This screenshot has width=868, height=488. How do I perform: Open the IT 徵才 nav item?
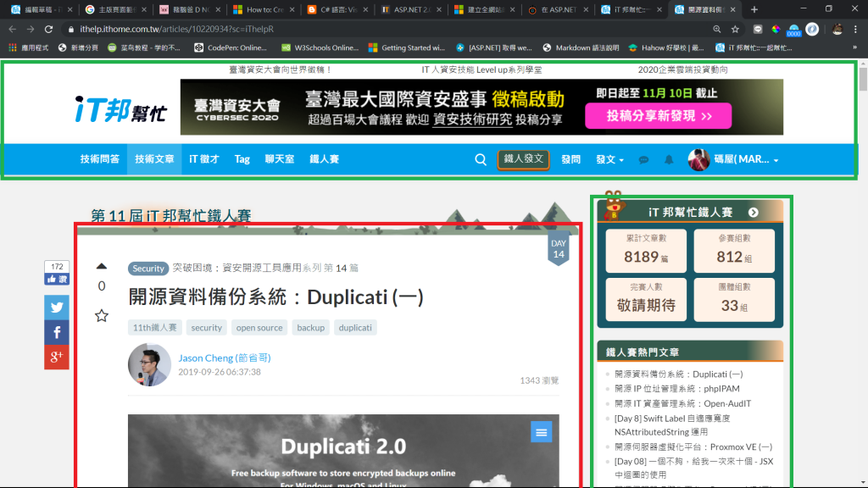point(204,159)
